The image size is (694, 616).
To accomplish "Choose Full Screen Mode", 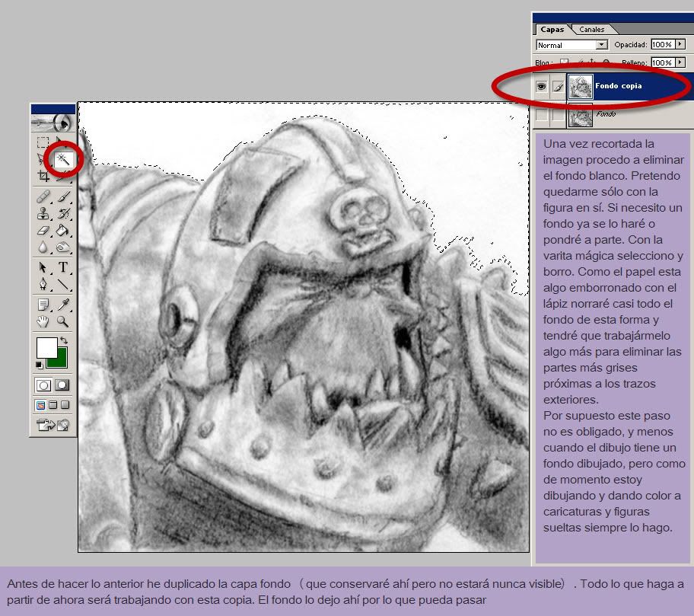I will (x=65, y=405).
